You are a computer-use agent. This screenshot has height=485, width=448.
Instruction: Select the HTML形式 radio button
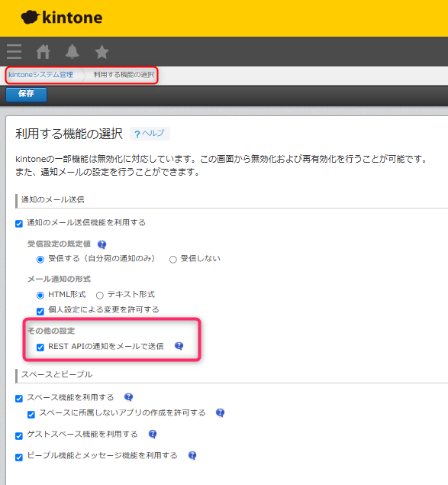40,296
